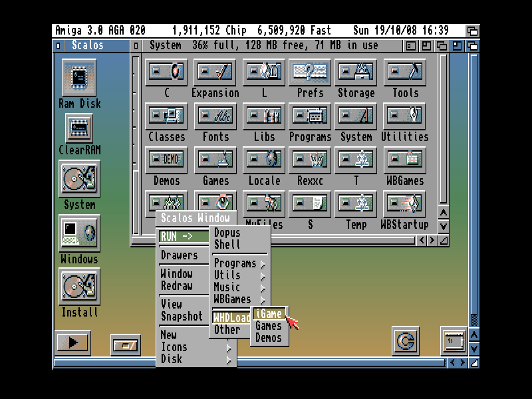Image resolution: width=532 pixels, height=399 pixels.
Task: Open the WBGames drawer icon
Action: tap(404, 160)
